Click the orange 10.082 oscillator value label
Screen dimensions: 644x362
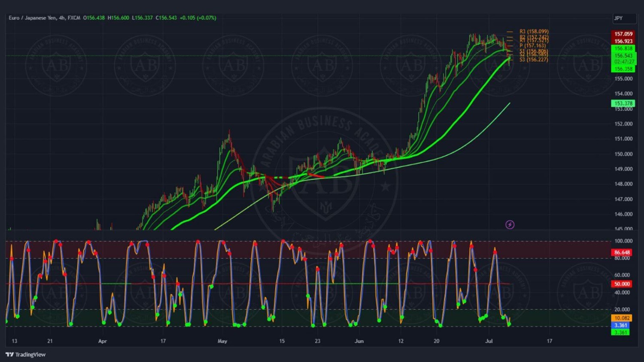622,318
